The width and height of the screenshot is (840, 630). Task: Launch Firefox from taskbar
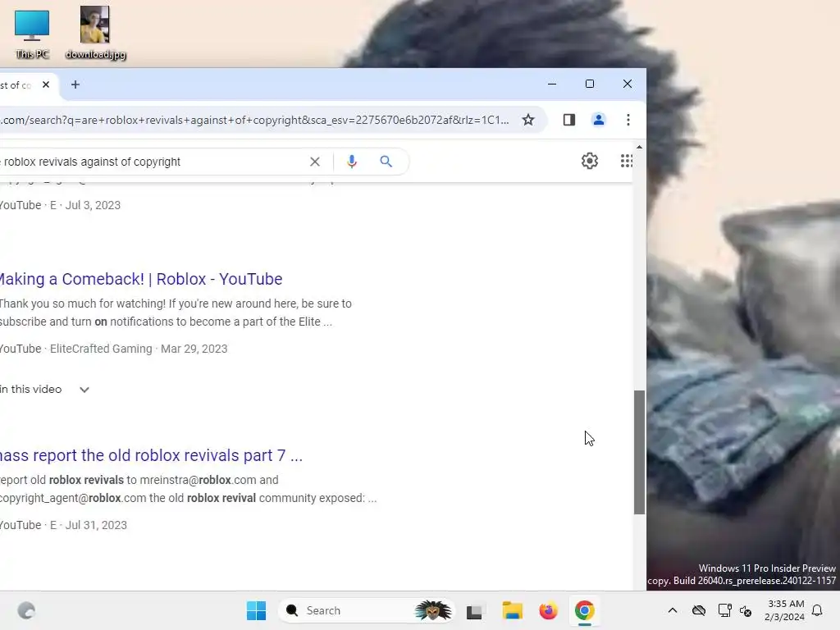coord(548,610)
